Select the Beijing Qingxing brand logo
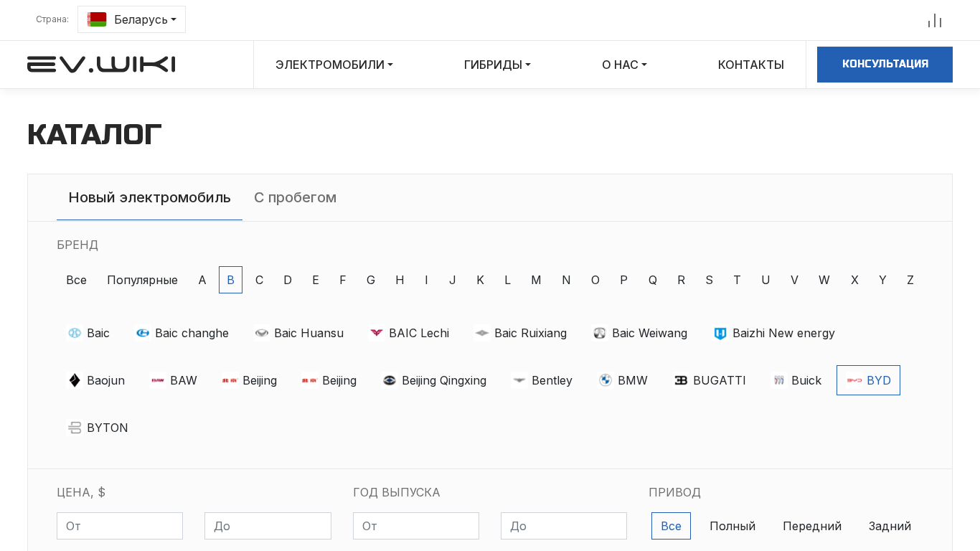Screen dimensions: 980x551 (390, 380)
